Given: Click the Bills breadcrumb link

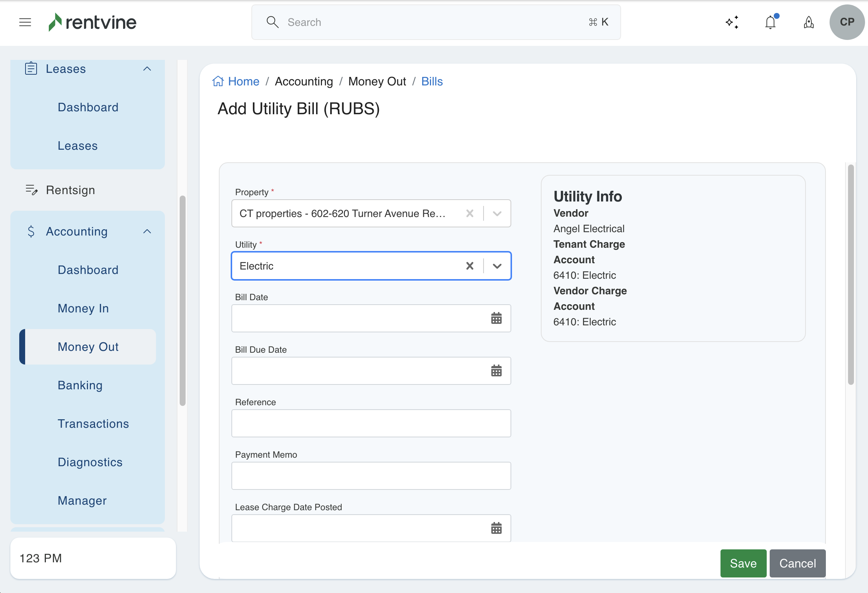Looking at the screenshot, I should coord(432,81).
